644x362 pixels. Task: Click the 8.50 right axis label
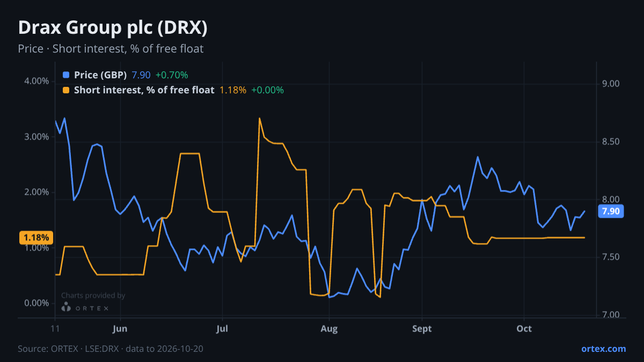pyautogui.click(x=611, y=142)
